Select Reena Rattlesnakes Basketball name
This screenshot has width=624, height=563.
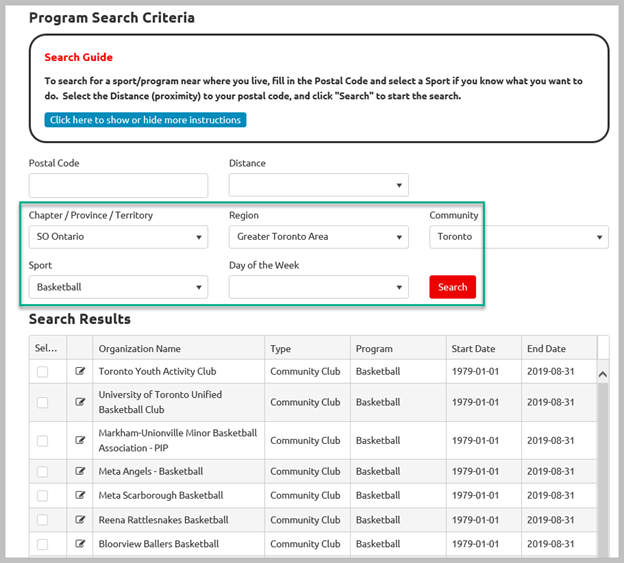coord(164,520)
